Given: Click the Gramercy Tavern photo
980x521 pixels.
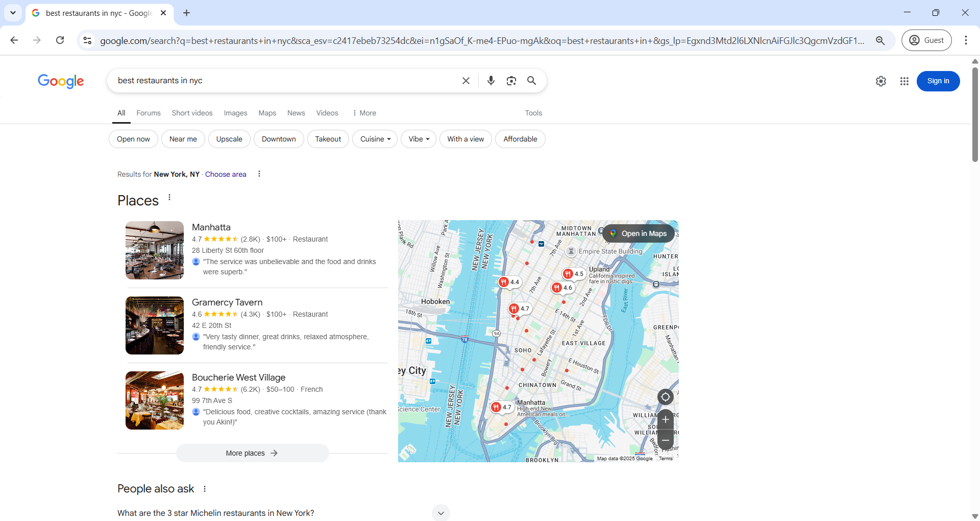Looking at the screenshot, I should pyautogui.click(x=155, y=325).
